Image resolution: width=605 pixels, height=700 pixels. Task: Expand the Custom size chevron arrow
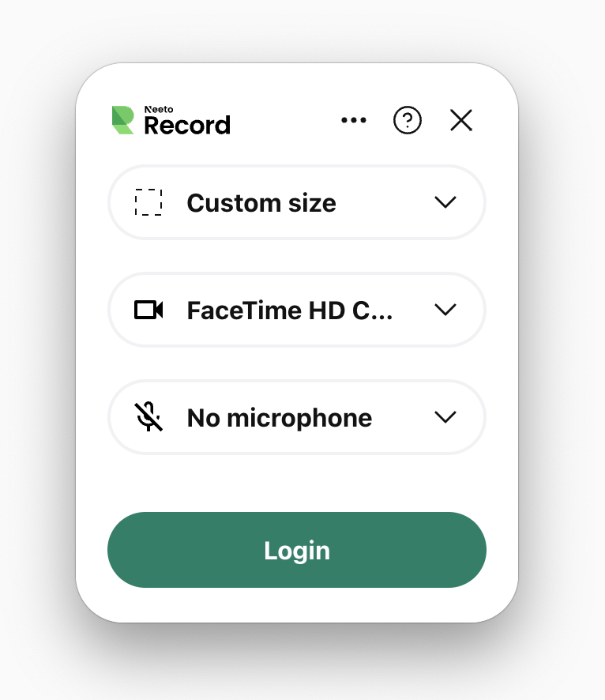pyautogui.click(x=445, y=202)
